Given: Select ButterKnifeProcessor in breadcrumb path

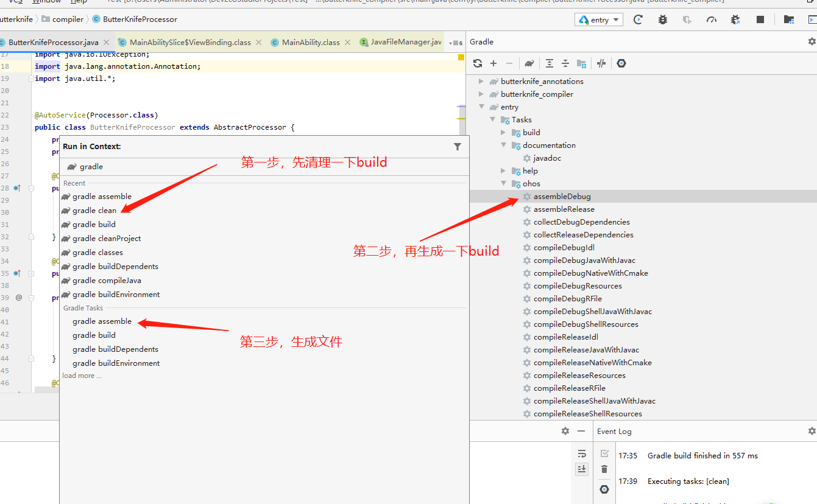Looking at the screenshot, I should [140, 19].
